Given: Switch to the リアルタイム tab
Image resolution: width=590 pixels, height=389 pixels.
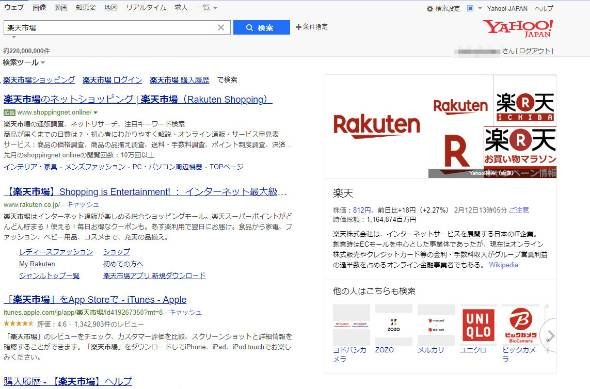Looking at the screenshot, I should (146, 7).
